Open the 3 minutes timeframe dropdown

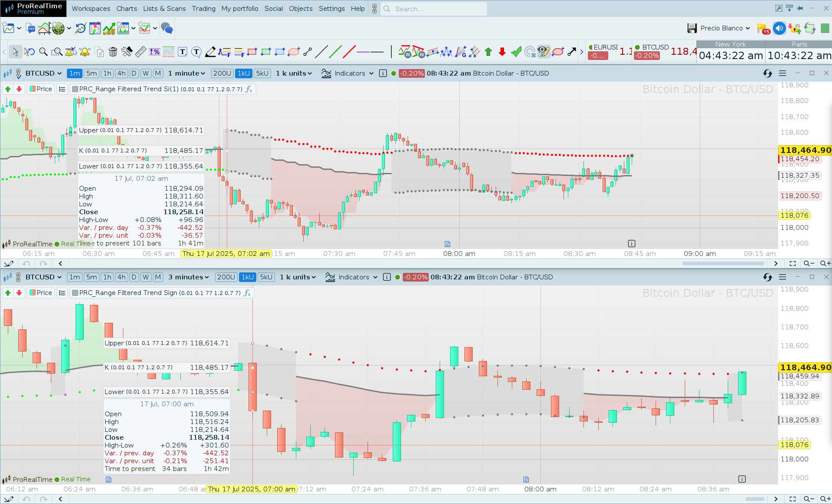click(189, 277)
